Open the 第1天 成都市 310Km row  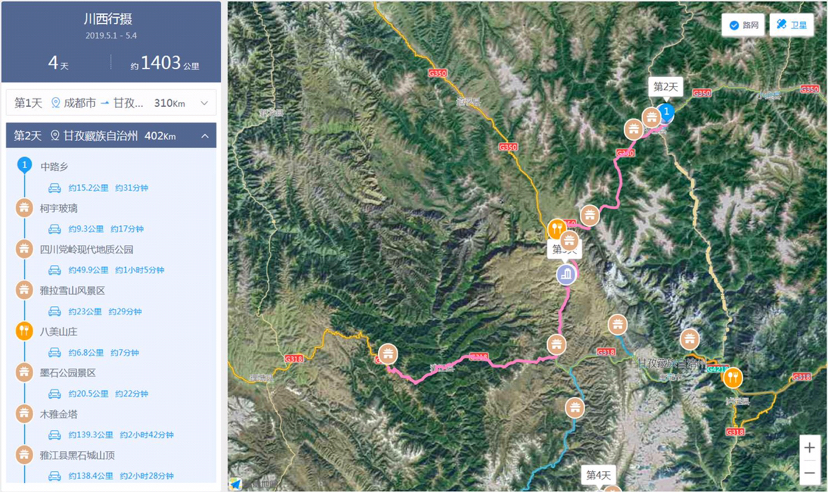coord(111,103)
